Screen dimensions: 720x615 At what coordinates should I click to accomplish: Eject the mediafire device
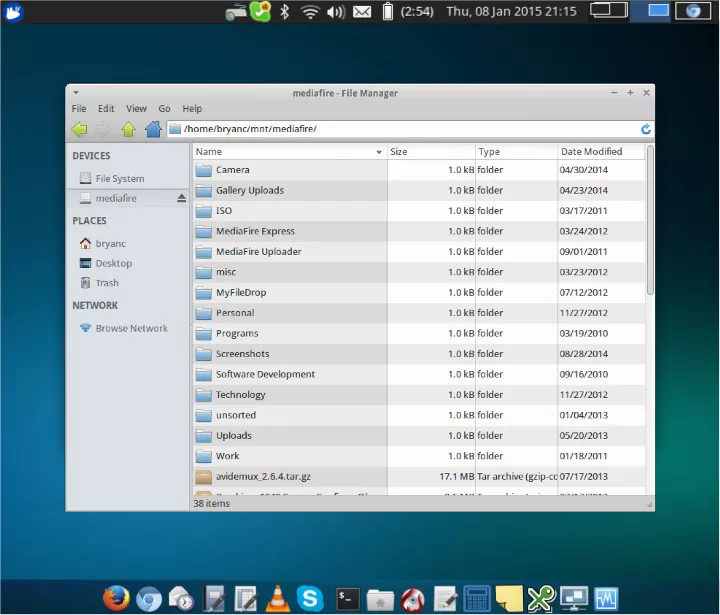pos(181,198)
